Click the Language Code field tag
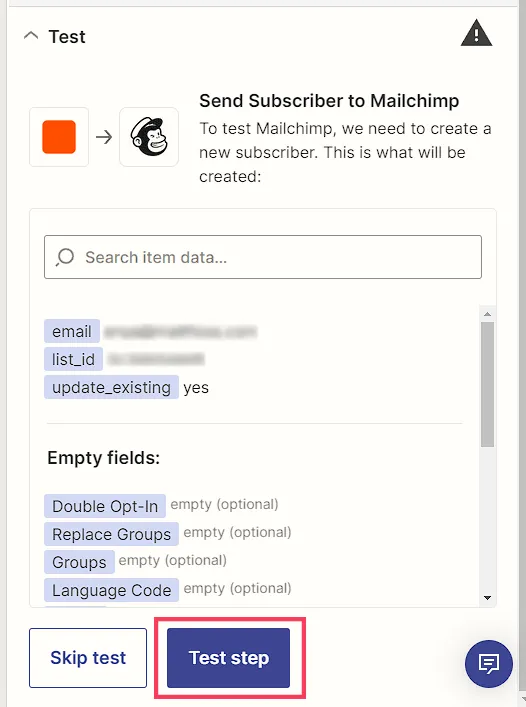The height and width of the screenshot is (707, 526). pos(111,590)
